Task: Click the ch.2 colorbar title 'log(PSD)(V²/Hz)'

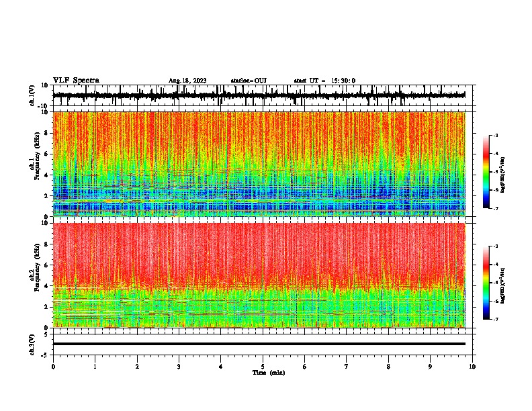Action: coord(503,286)
